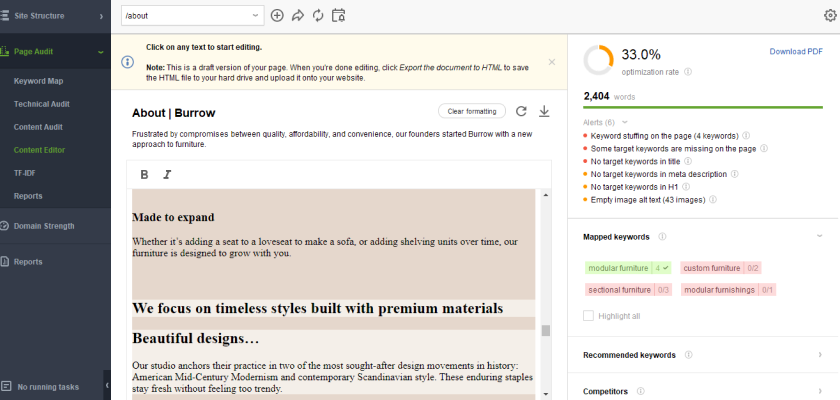Click the meta description text starting with Frustrated
The width and height of the screenshot is (840, 400).
(332, 139)
